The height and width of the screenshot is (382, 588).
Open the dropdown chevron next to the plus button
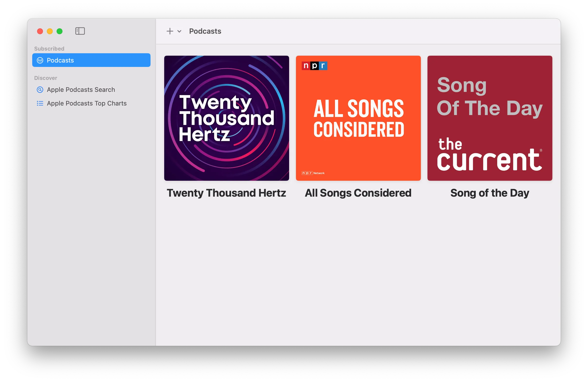click(x=179, y=32)
